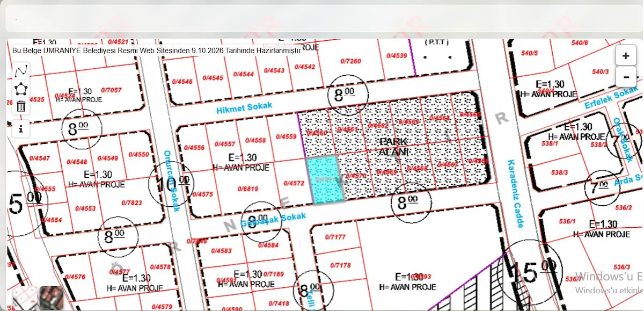644x311 pixels.
Task: Select parcel 0/4543
Action: click(x=274, y=70)
